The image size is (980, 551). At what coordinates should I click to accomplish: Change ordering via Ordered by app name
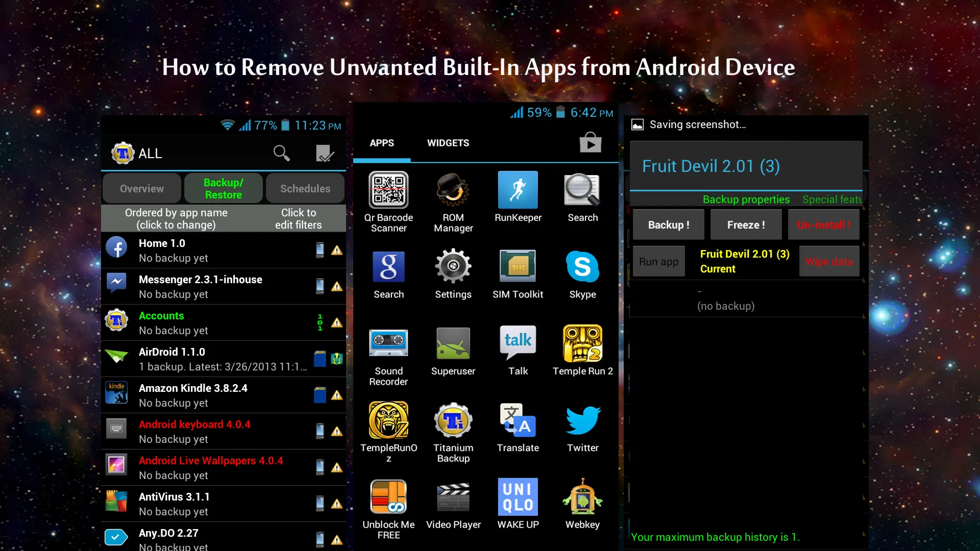tap(176, 218)
